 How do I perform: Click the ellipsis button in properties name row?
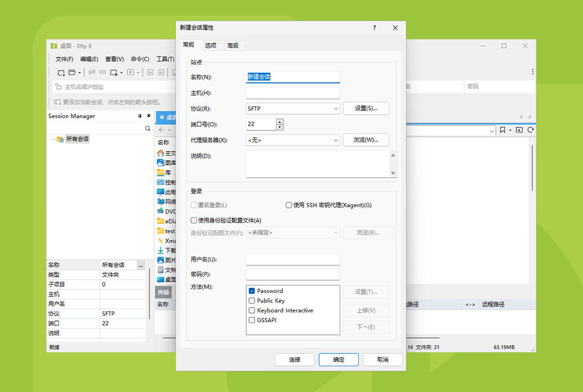click(x=141, y=265)
